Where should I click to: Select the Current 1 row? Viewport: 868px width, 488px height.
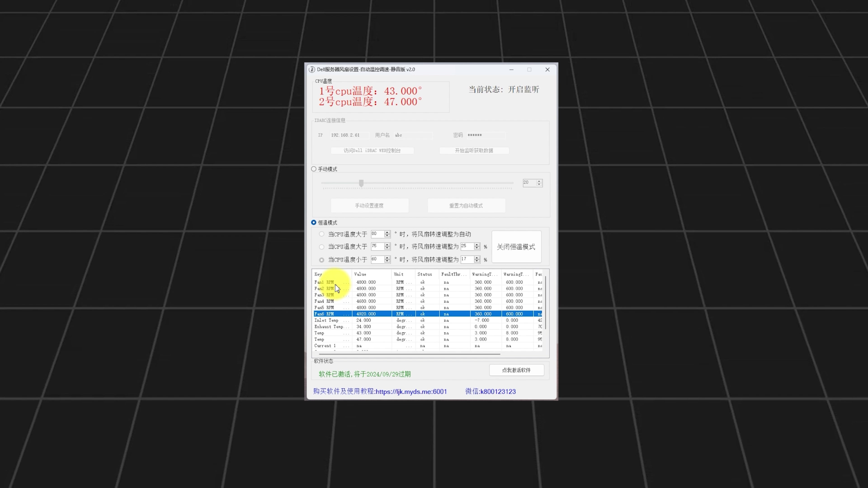click(428, 346)
